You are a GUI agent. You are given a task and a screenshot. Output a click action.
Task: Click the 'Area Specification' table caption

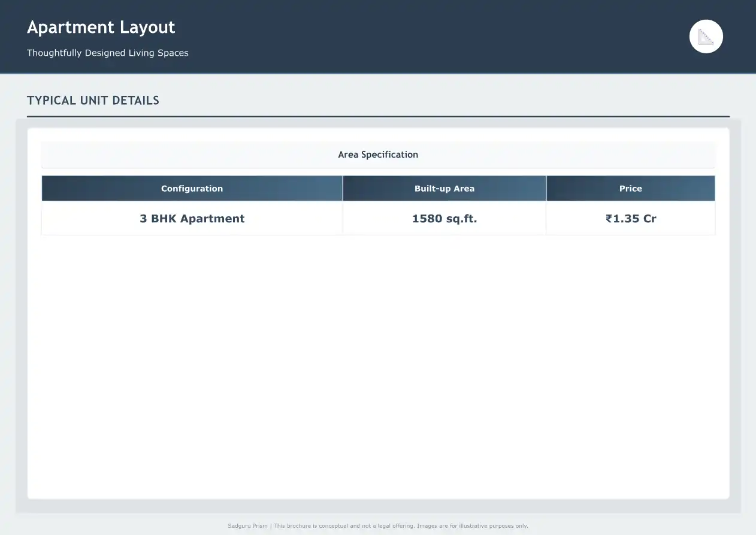click(x=378, y=155)
